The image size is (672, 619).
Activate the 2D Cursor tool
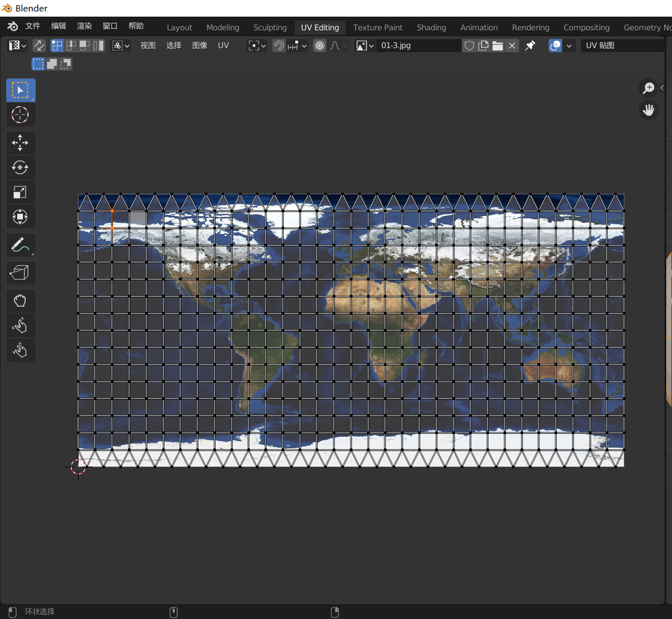coord(20,115)
